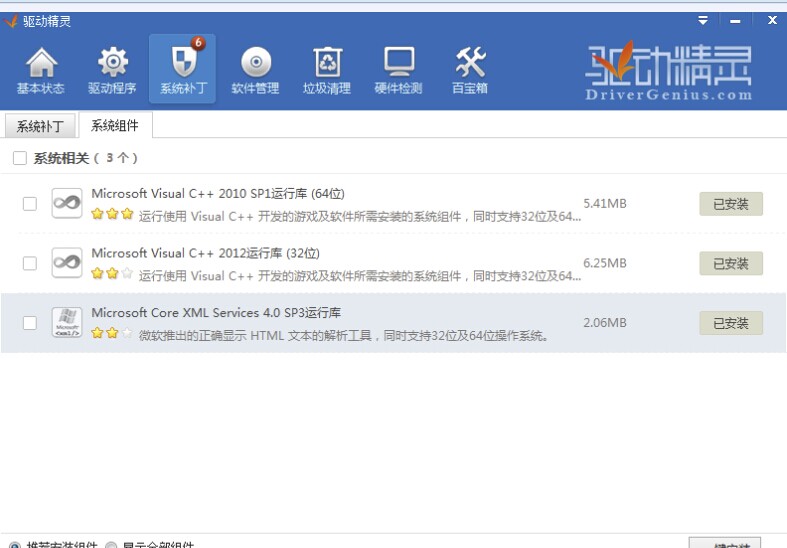Switch to the 系统补丁 tab
This screenshot has height=548, width=787.
point(40,125)
